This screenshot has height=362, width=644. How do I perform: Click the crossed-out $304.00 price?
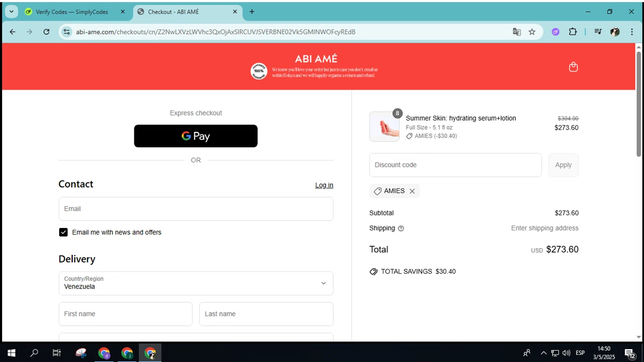coord(568,119)
